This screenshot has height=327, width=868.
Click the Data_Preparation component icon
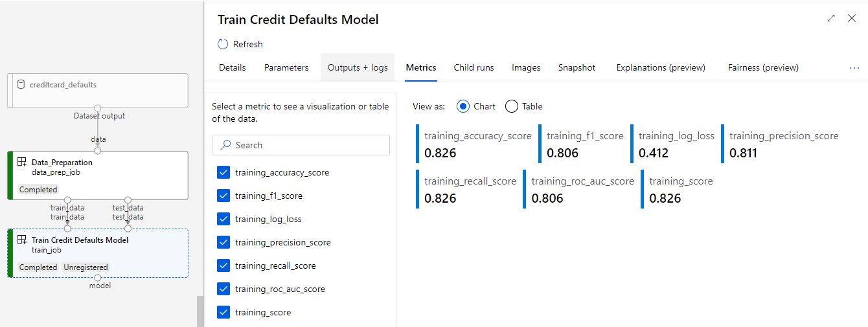22,162
